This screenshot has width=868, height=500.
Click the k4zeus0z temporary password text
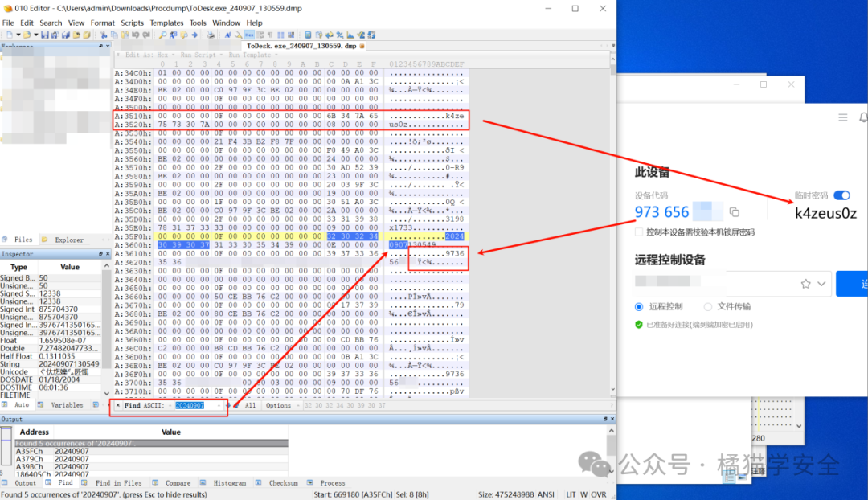[825, 213]
